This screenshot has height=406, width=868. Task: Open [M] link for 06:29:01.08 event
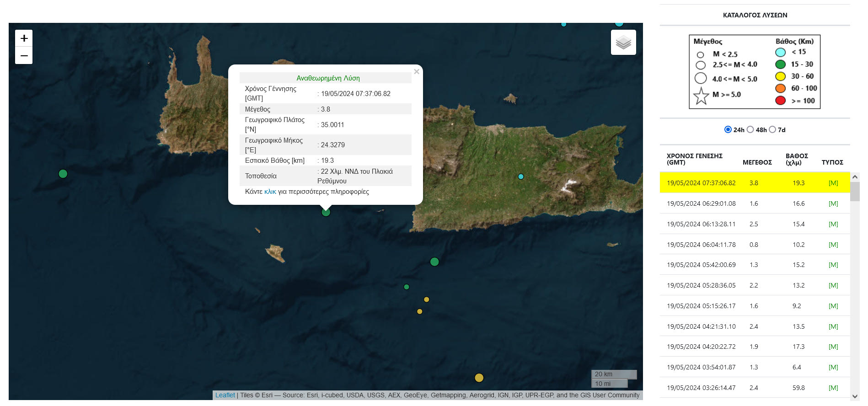[x=833, y=203]
